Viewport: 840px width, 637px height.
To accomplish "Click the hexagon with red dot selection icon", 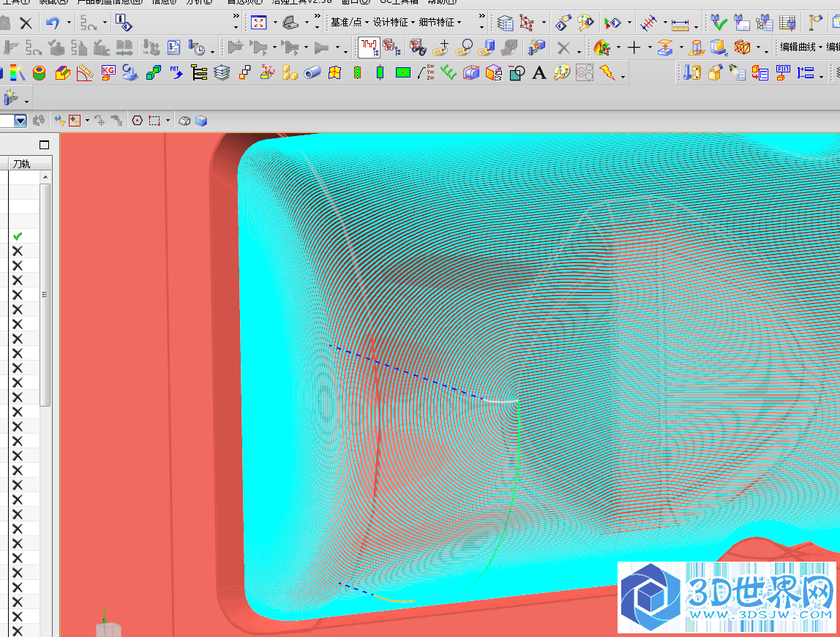I will tap(137, 121).
